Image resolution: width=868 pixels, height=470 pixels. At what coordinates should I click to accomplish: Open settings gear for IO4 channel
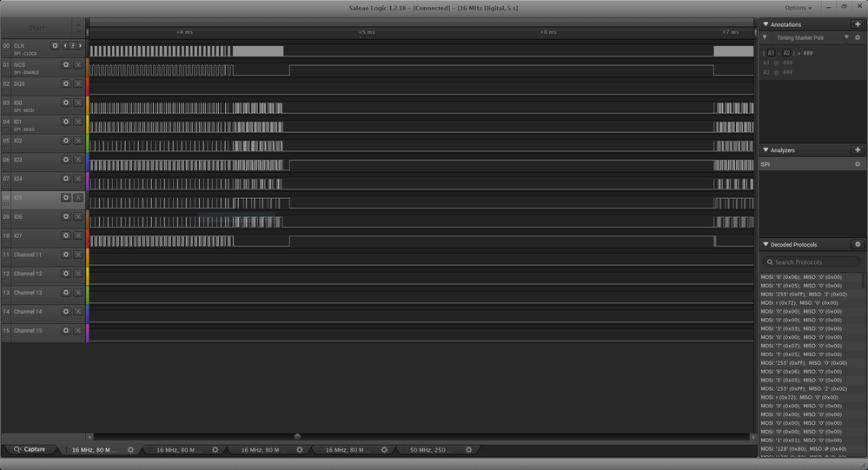coord(66,179)
